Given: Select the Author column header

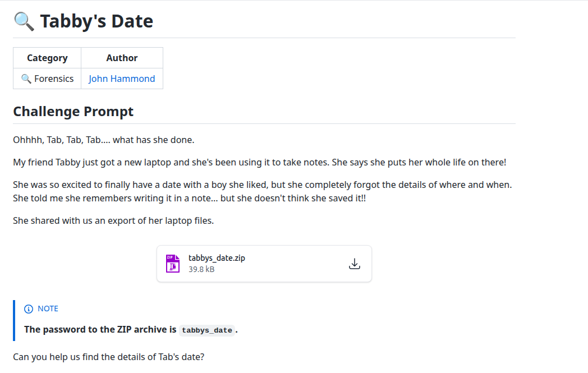Looking at the screenshot, I should 122,57.
